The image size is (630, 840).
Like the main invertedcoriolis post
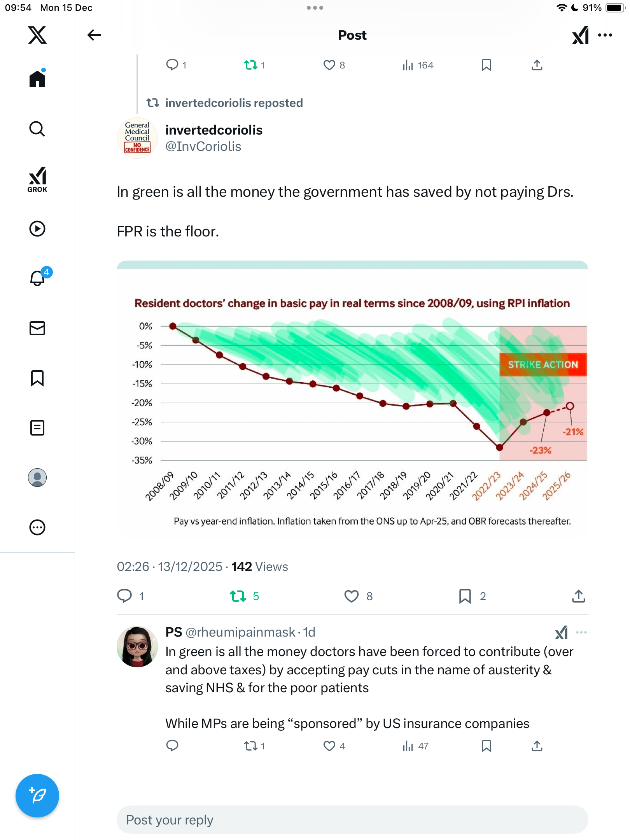pyautogui.click(x=352, y=596)
